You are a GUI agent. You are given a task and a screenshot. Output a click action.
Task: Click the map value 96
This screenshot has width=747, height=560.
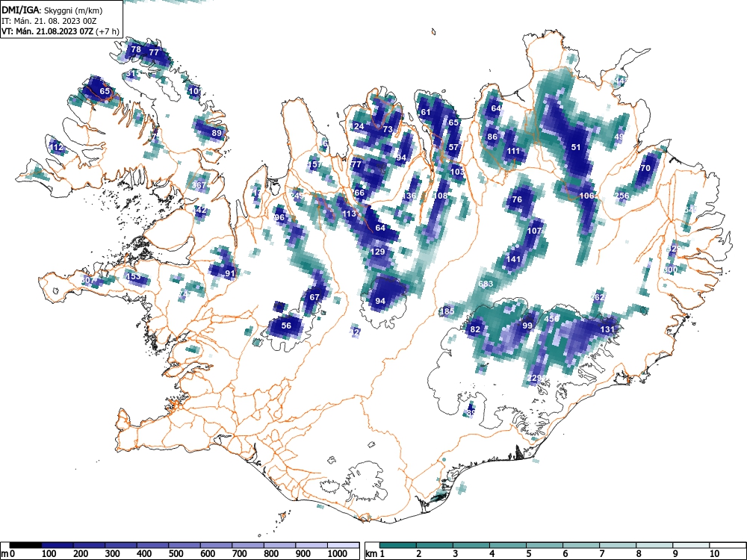[x=279, y=217]
